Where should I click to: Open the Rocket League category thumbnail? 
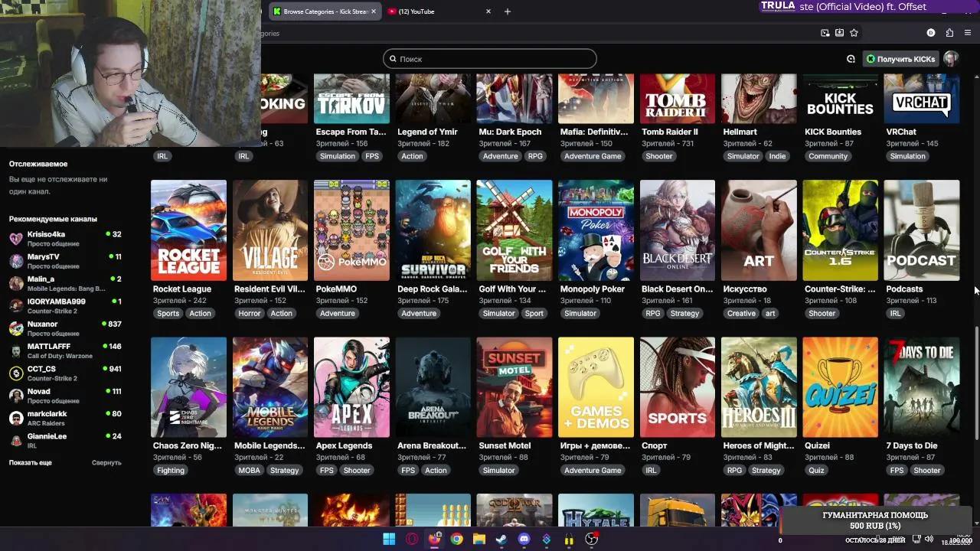click(188, 230)
